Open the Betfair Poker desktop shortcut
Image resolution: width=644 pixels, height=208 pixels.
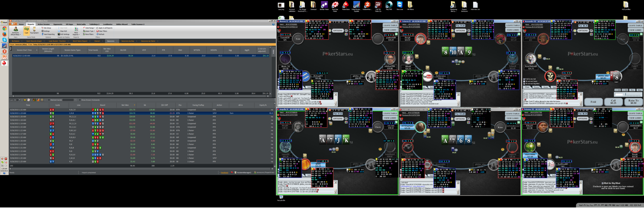[x=324, y=6]
